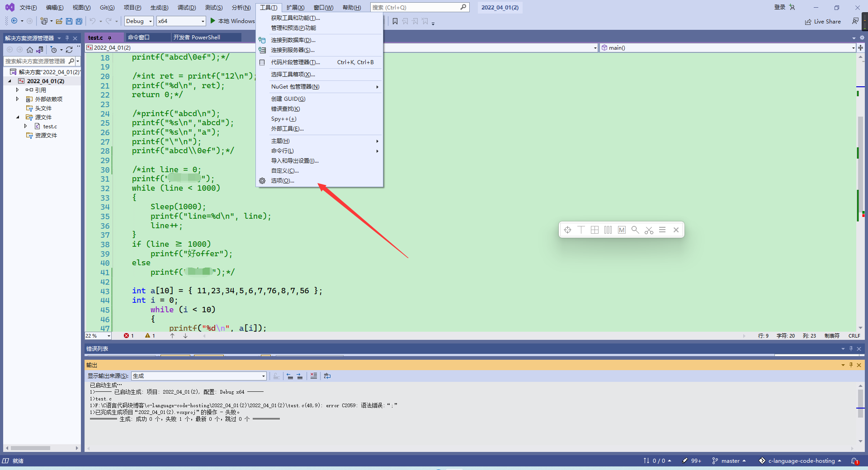Expand the 引用 references node
The image size is (868, 470).
point(17,90)
